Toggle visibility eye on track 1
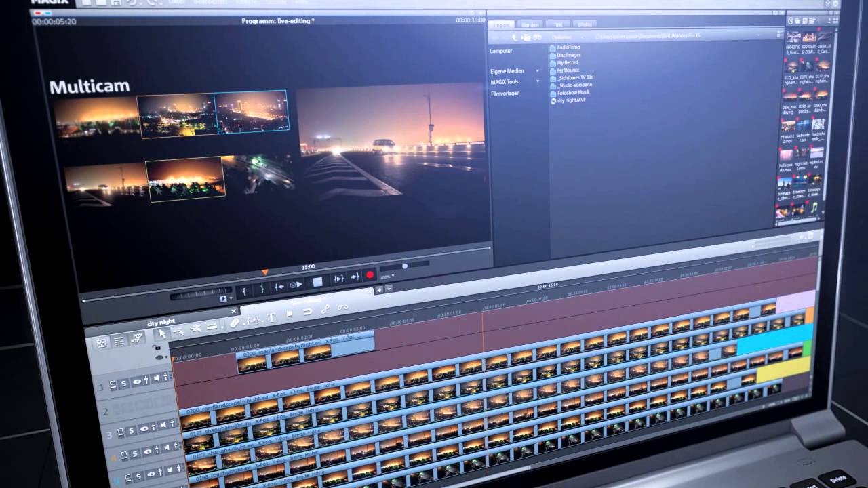This screenshot has height=488, width=868. 137,381
